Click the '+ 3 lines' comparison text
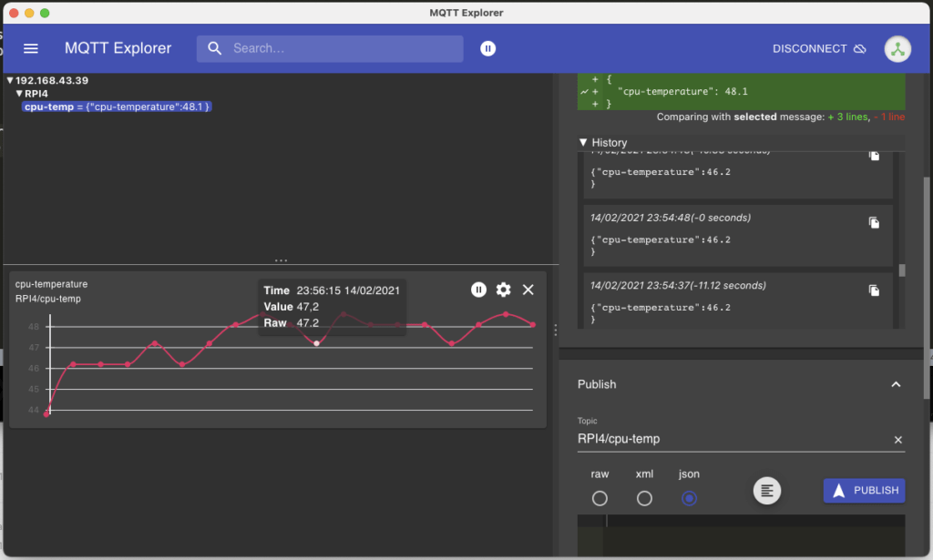 pyautogui.click(x=848, y=117)
